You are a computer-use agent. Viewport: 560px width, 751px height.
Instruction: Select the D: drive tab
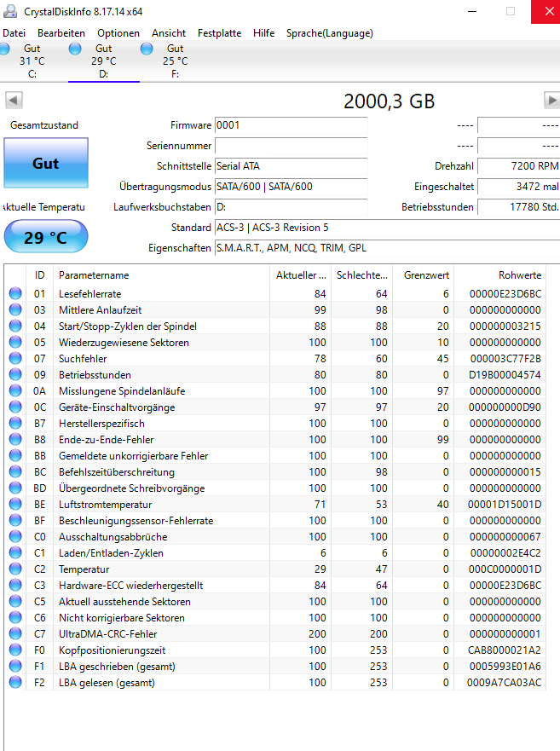pyautogui.click(x=103, y=61)
